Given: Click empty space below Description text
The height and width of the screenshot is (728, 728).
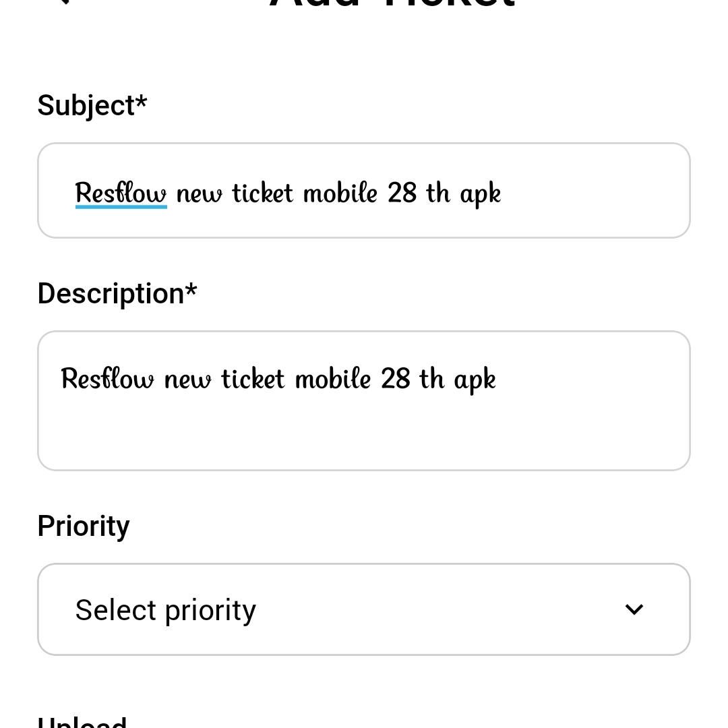Looking at the screenshot, I should click(364, 435).
